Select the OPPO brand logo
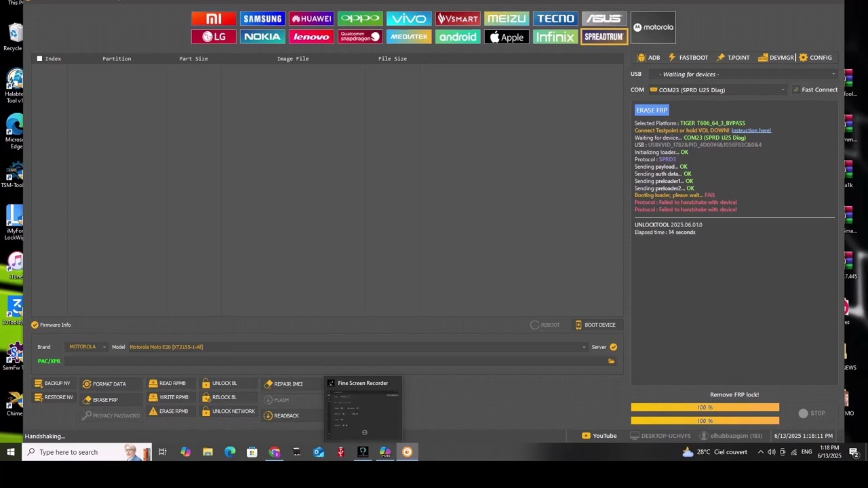The width and height of the screenshot is (868, 488). 360,18
